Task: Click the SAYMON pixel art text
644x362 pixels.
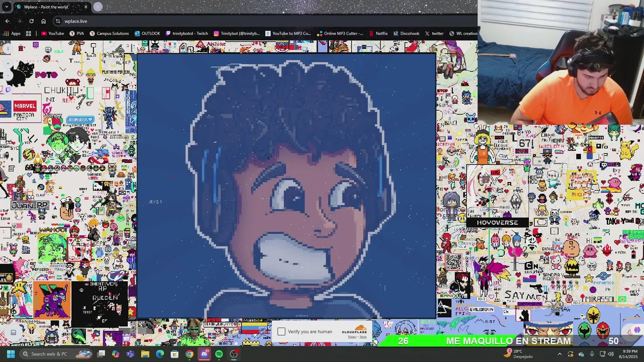Action: [526, 296]
